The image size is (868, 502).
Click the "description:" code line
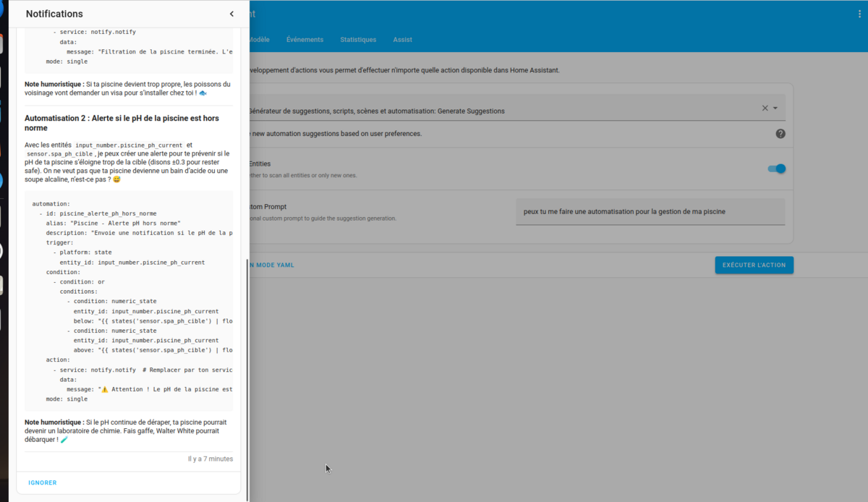tap(139, 233)
